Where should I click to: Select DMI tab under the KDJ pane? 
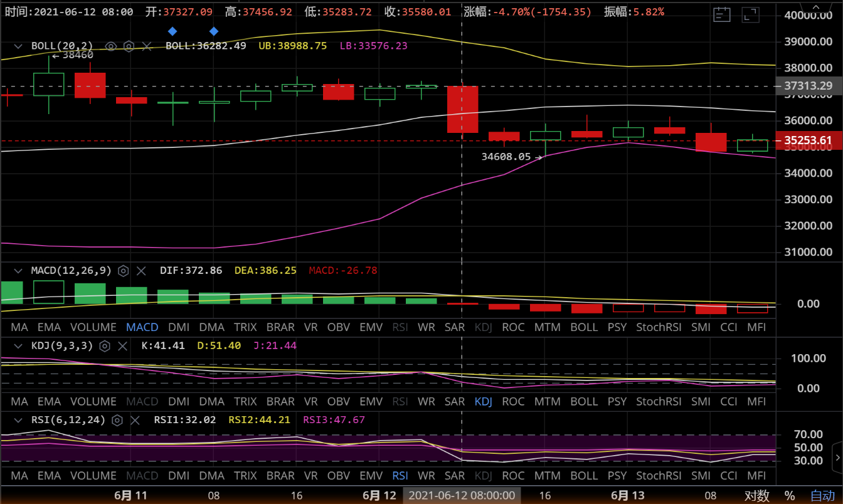coord(179,402)
